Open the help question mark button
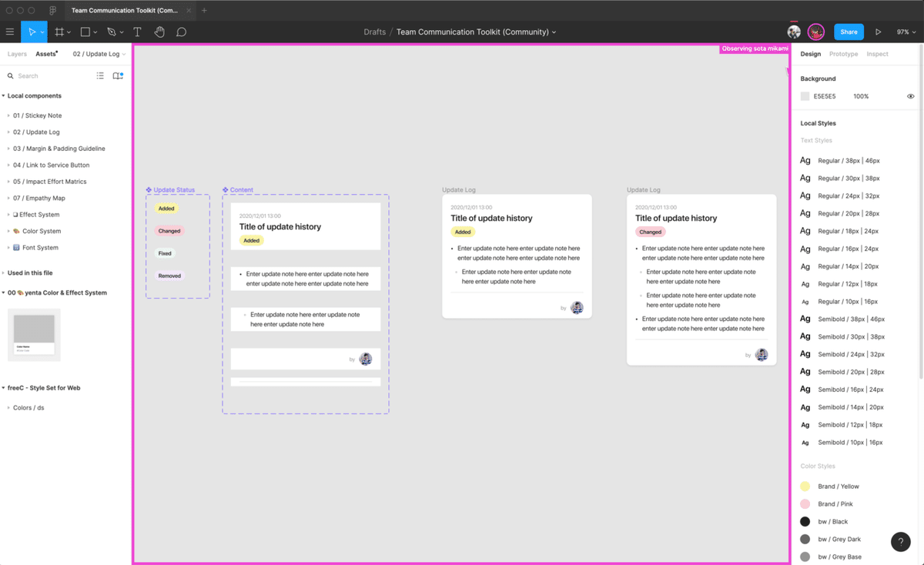 tap(900, 542)
